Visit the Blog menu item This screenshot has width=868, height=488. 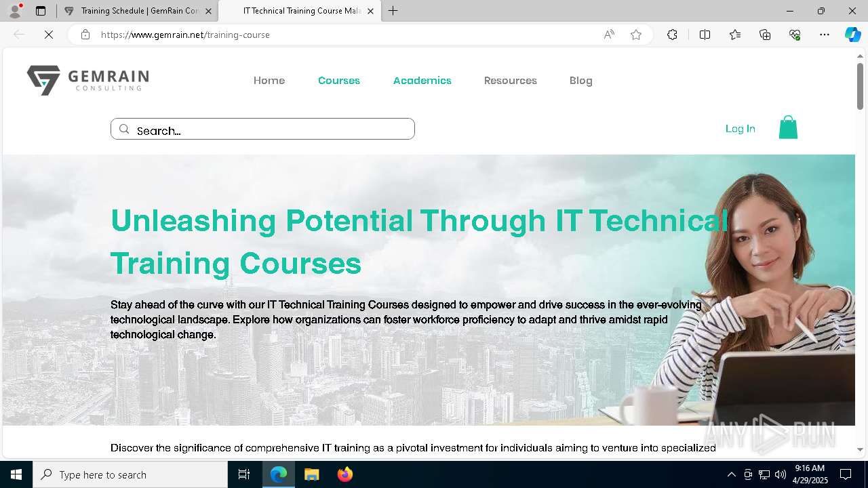coord(581,80)
